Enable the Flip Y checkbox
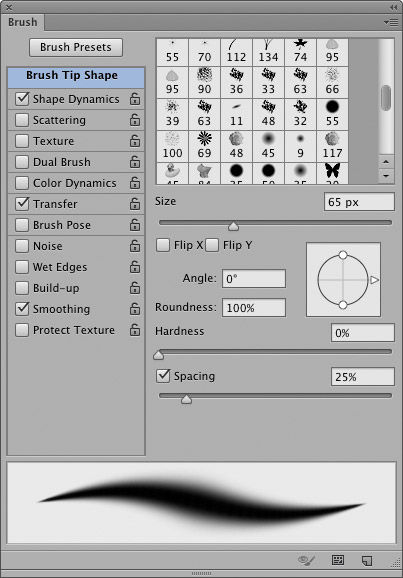 coord(212,245)
